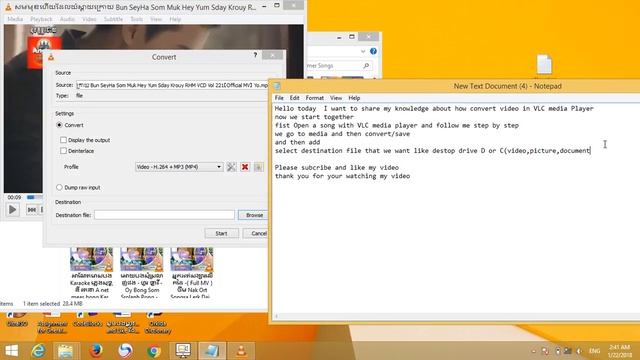Click the Start button in Convert dialog
Screen dimensions: 640x360
[221, 233]
